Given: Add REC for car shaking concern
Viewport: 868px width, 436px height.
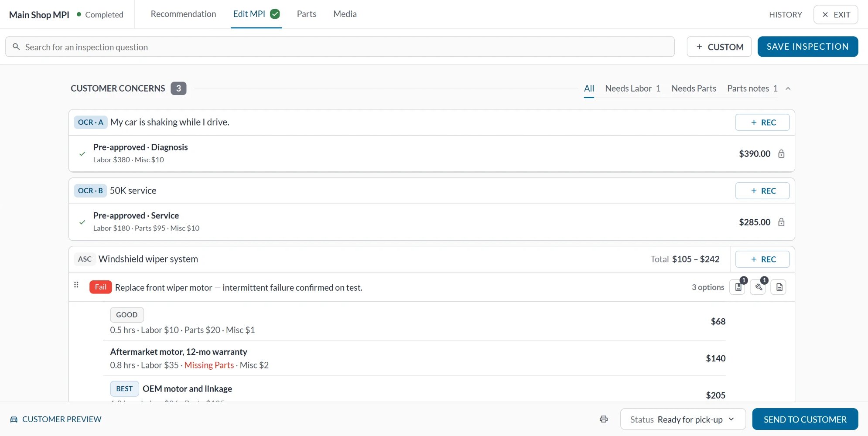Looking at the screenshot, I should (762, 122).
